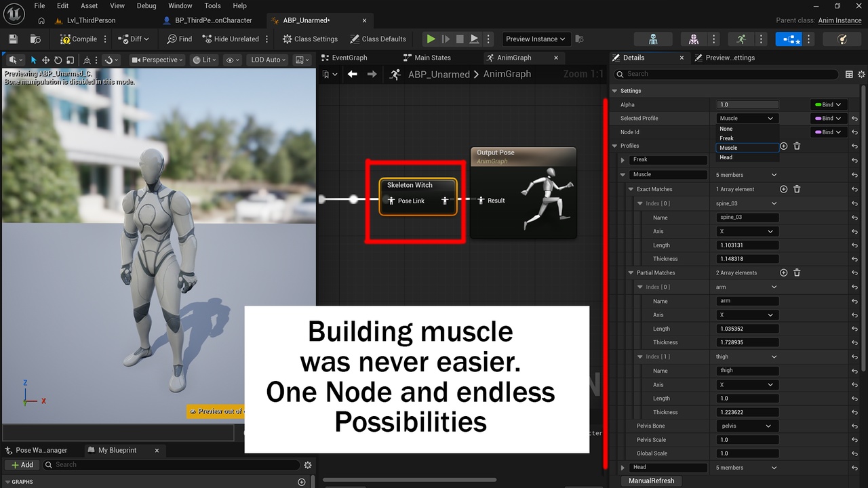Image resolution: width=868 pixels, height=488 pixels.
Task: Switch to the Animation editor mode
Action: tap(741, 39)
